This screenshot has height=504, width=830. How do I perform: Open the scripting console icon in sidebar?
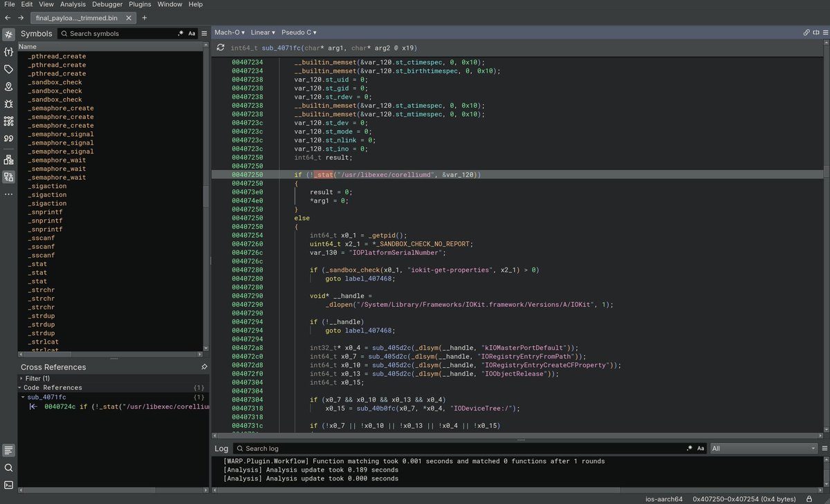click(x=8, y=485)
